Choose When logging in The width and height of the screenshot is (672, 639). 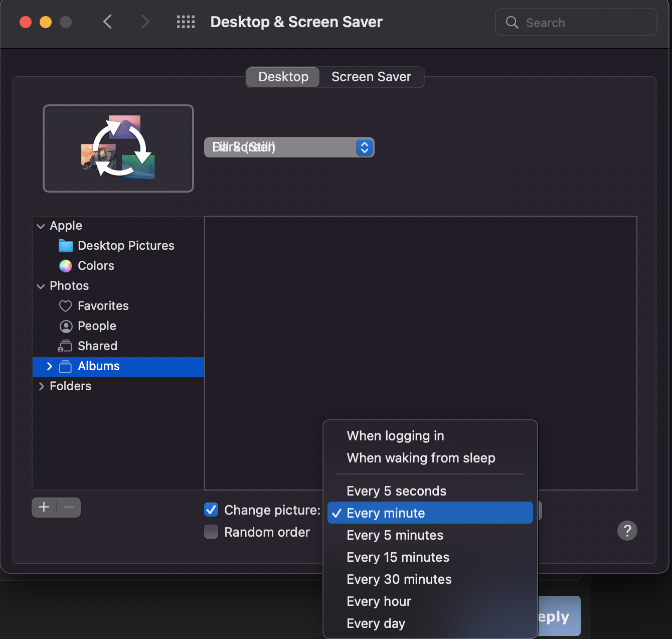[x=430, y=436]
